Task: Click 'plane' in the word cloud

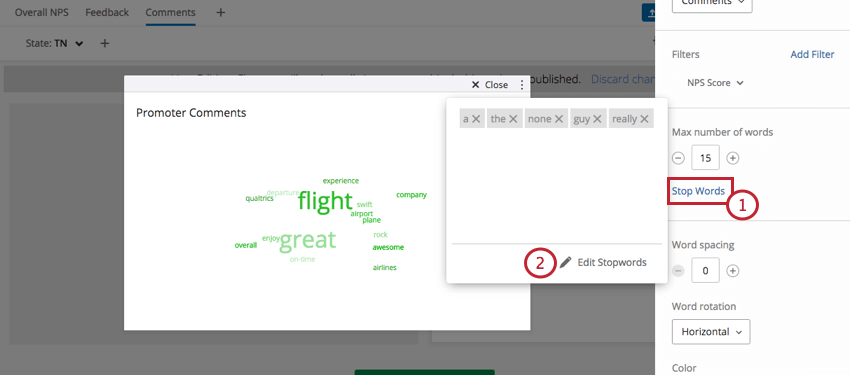Action: (371, 220)
